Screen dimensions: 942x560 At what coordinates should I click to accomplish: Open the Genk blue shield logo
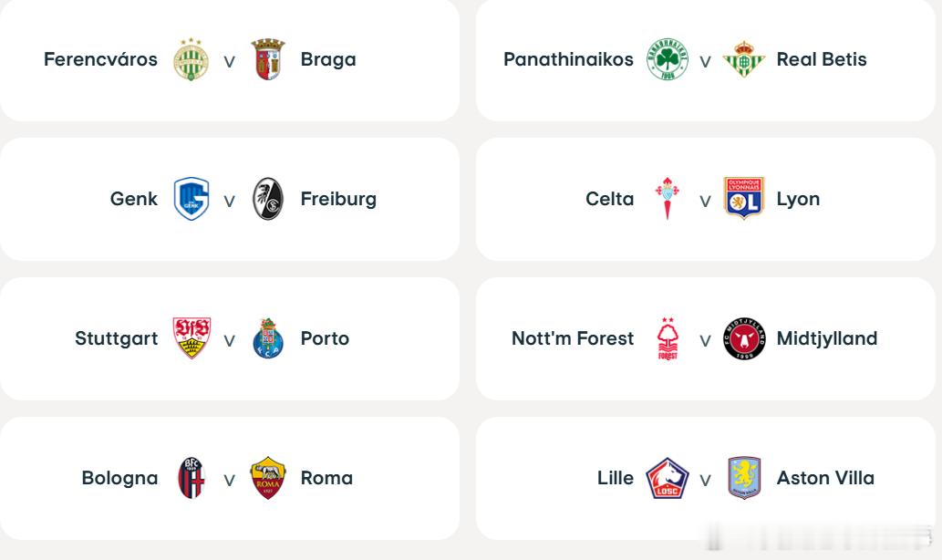click(x=191, y=199)
